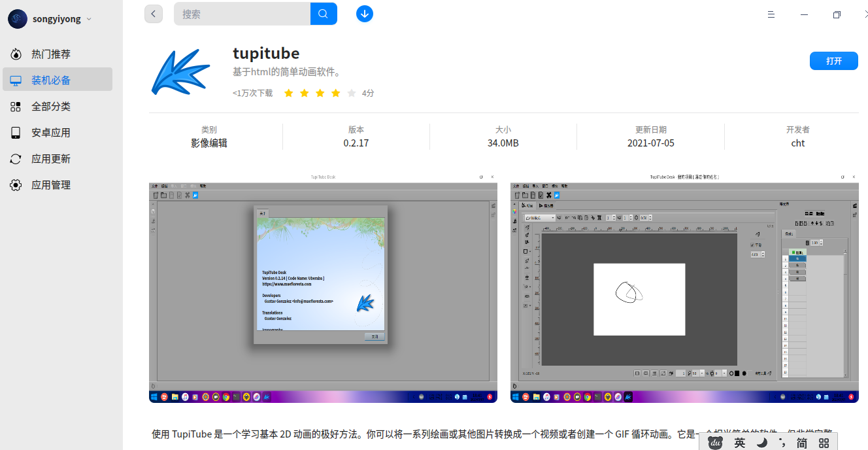
Task: Click the size value 34.0MB
Action: [503, 143]
